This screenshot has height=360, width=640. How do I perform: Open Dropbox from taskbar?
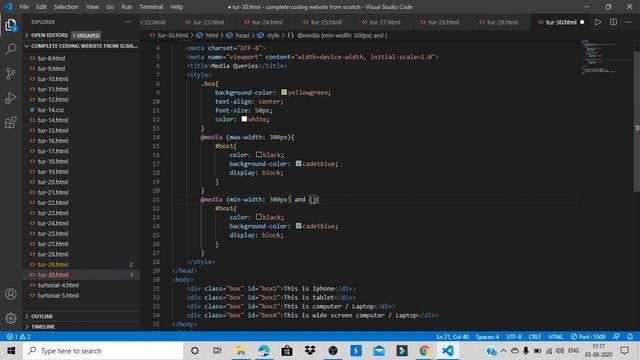pos(310,351)
